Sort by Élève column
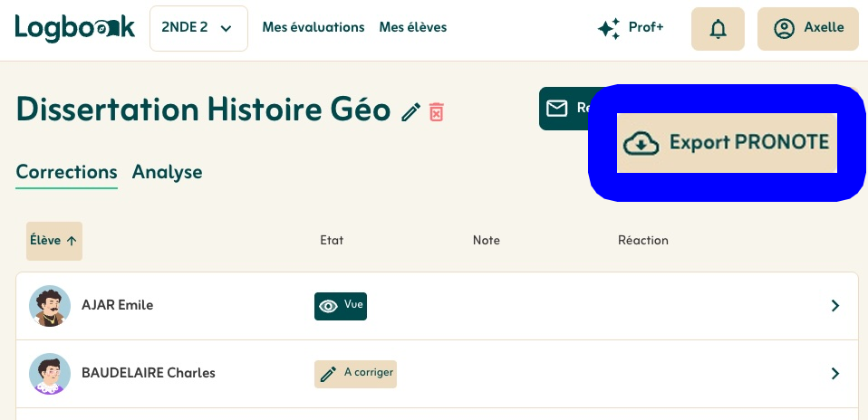868x420 pixels. 54,241
